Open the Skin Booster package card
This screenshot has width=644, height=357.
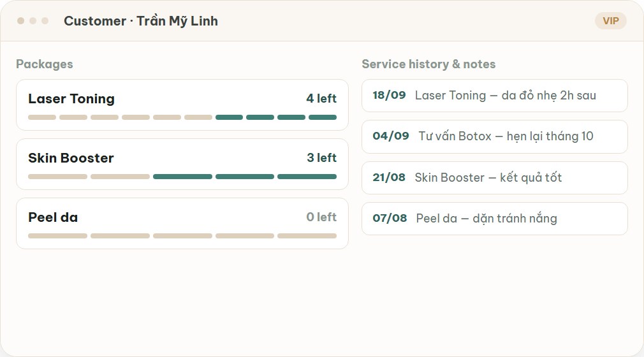point(182,164)
